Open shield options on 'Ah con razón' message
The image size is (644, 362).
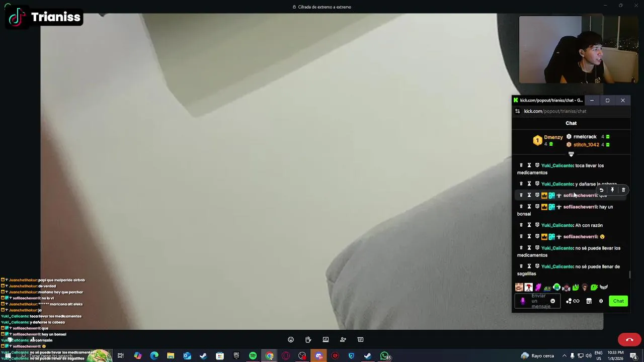coord(537,225)
